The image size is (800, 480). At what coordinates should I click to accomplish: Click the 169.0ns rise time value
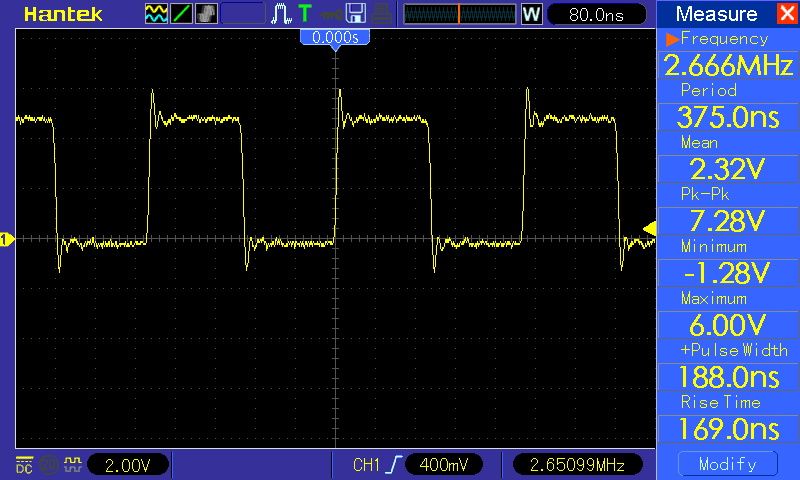[x=728, y=430]
